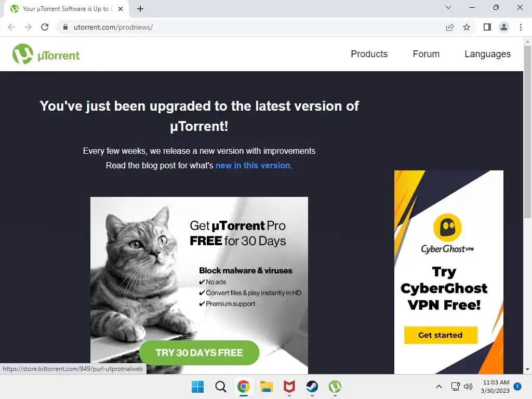Click the TRY 30 DAYS FREE button

pos(199,353)
